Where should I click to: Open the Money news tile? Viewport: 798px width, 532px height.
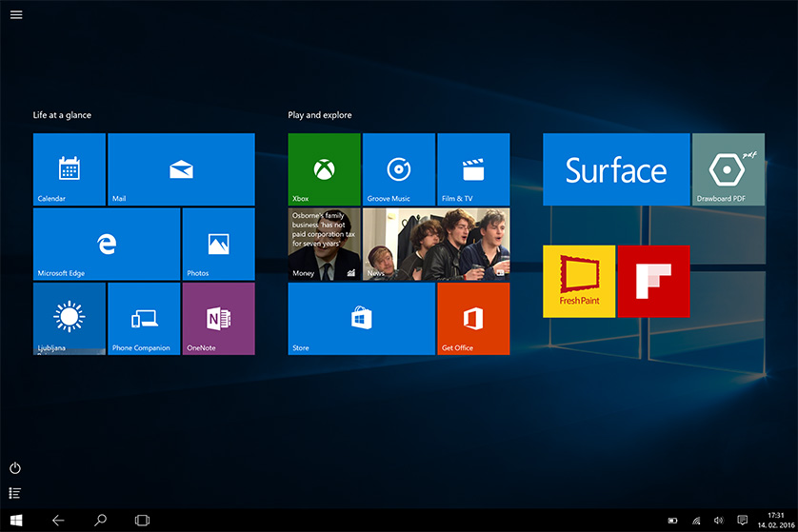pyautogui.click(x=324, y=245)
